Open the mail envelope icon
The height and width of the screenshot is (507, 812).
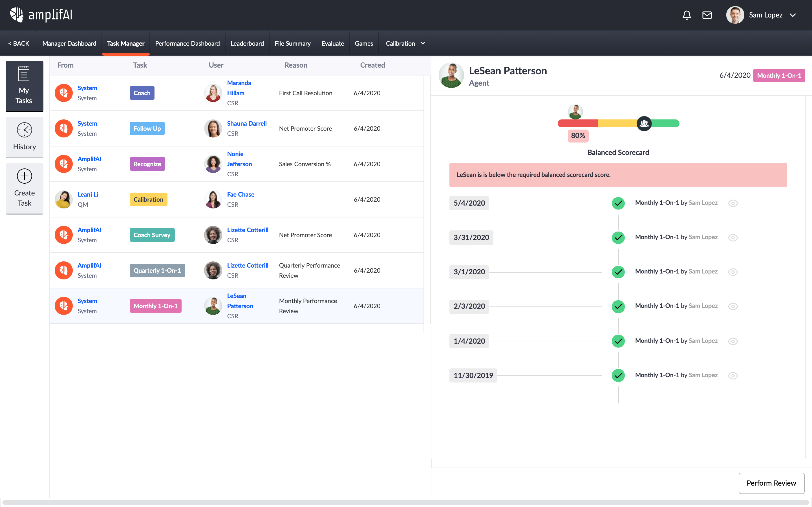coord(707,15)
